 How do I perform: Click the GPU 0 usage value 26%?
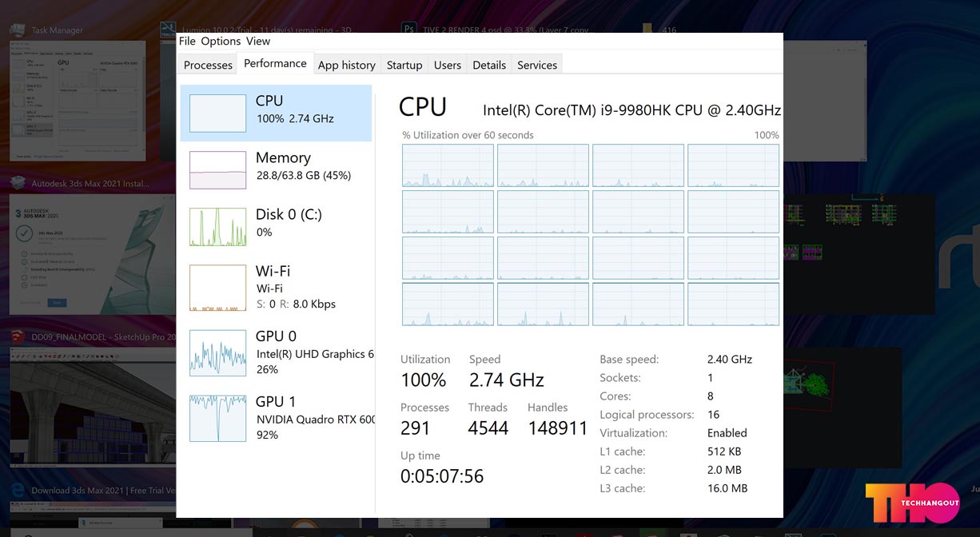267,369
